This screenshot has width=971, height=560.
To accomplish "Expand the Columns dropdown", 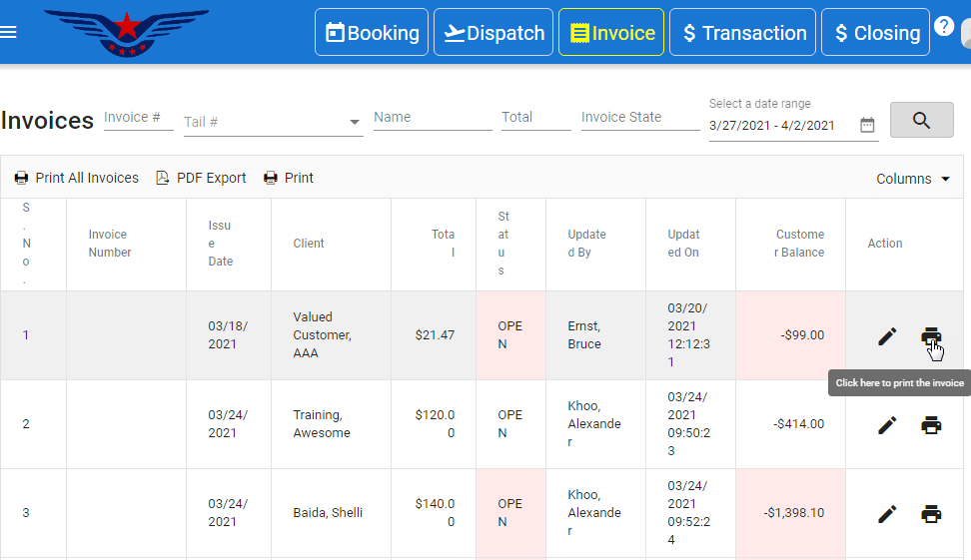I will (913, 179).
